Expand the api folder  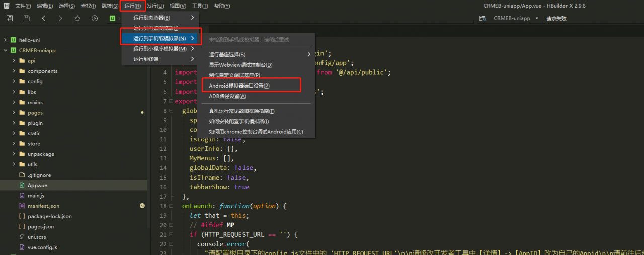pos(14,61)
